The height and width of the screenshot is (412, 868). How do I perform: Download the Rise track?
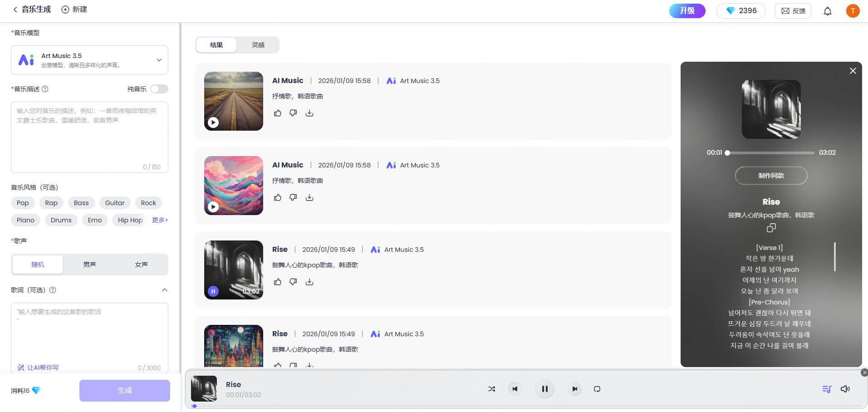point(309,281)
